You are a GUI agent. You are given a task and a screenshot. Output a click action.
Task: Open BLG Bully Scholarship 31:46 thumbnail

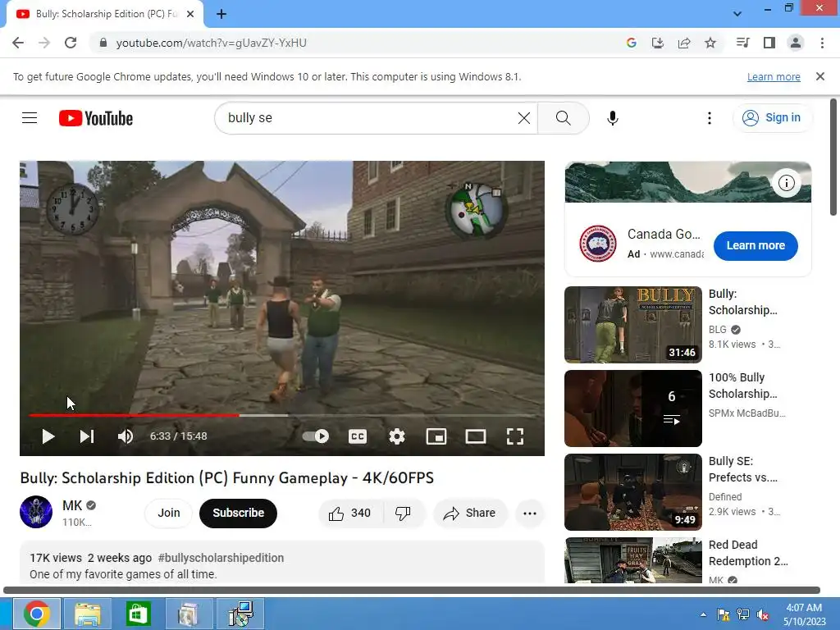tap(633, 325)
